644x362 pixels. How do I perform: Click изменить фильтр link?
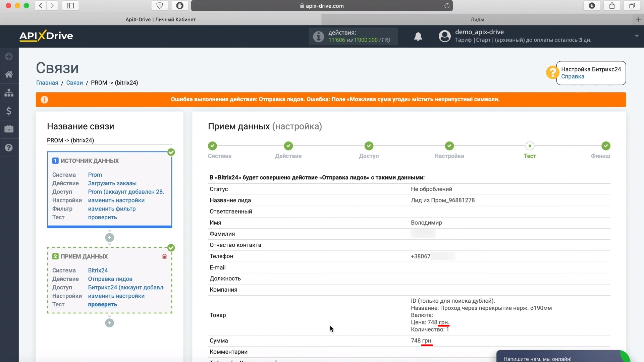(x=112, y=209)
